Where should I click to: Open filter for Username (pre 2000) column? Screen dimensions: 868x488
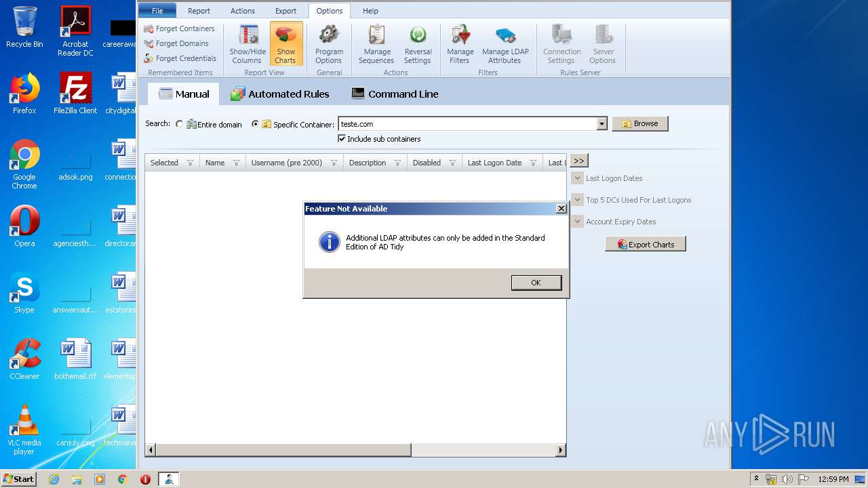334,163
